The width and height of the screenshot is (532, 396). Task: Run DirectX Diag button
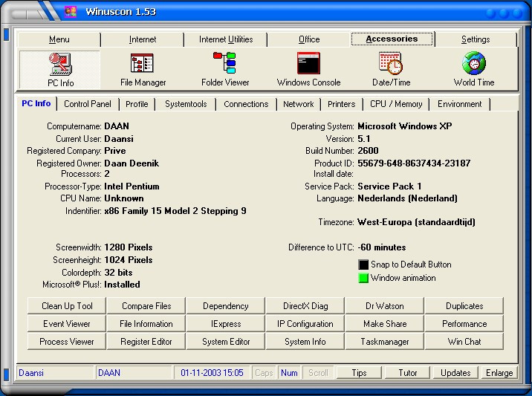tap(305, 306)
